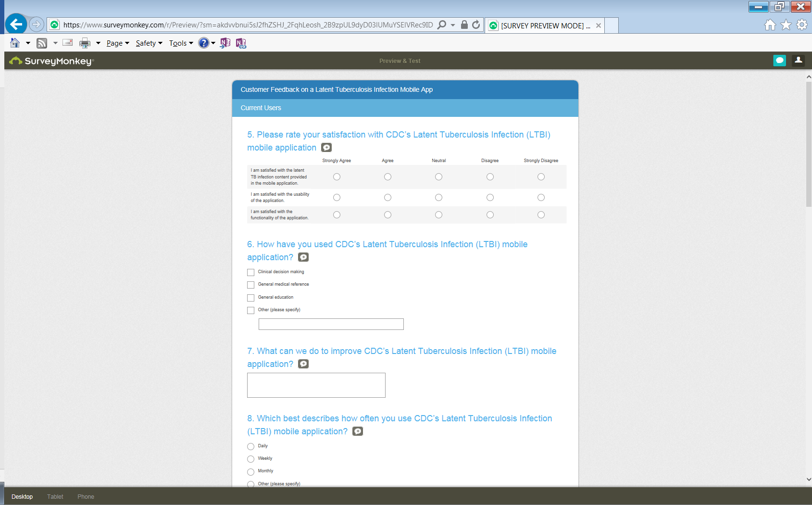Click the question 7 improvement text box

point(316,385)
